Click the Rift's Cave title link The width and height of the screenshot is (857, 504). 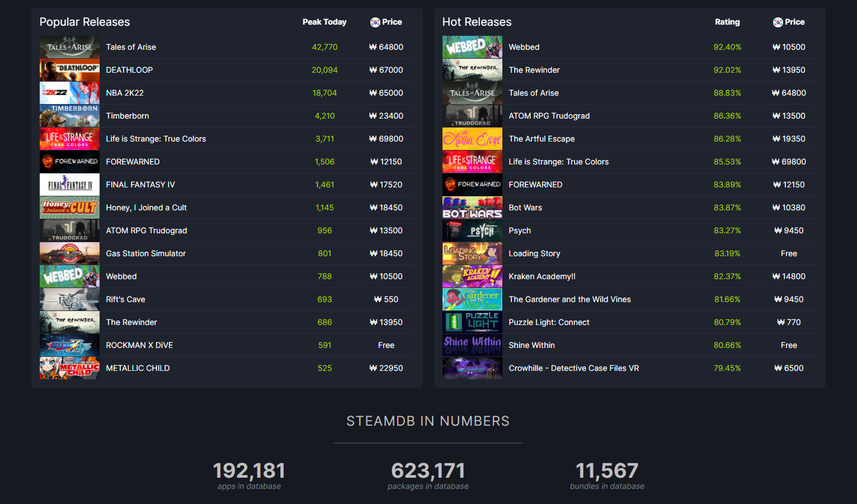pyautogui.click(x=126, y=299)
